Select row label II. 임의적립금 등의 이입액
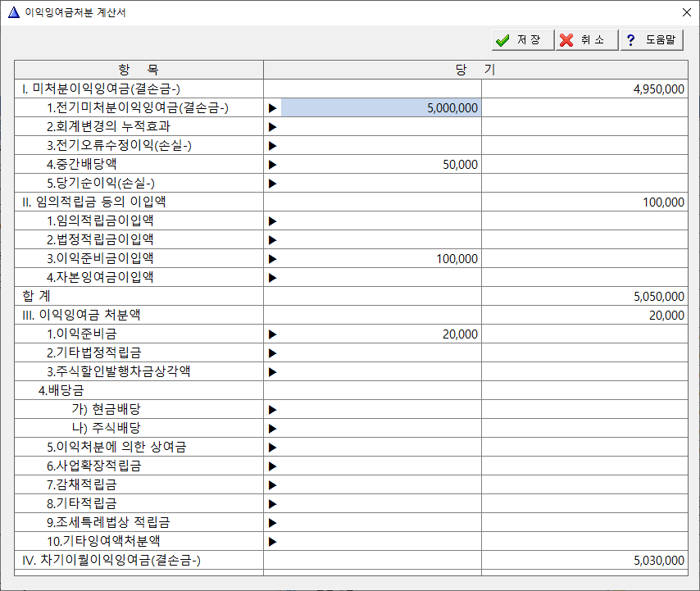The width and height of the screenshot is (700, 591). click(x=94, y=202)
